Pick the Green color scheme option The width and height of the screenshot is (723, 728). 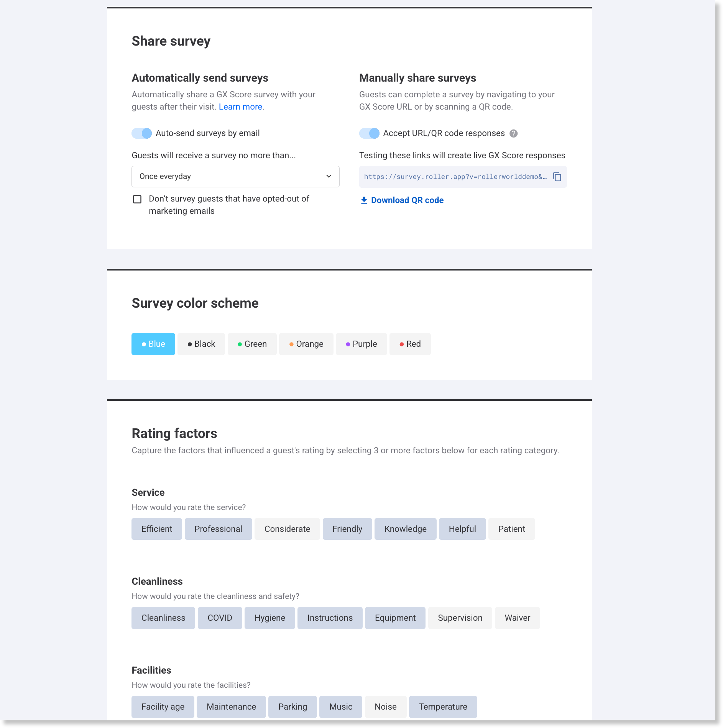[x=252, y=344]
